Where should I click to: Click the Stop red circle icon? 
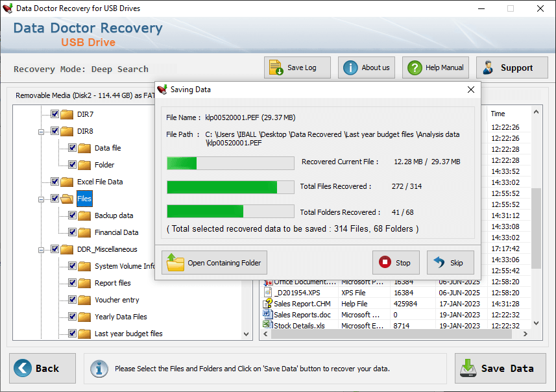(385, 262)
